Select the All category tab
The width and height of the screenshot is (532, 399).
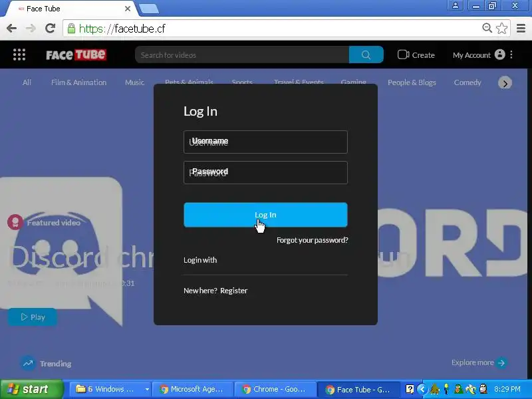point(27,82)
